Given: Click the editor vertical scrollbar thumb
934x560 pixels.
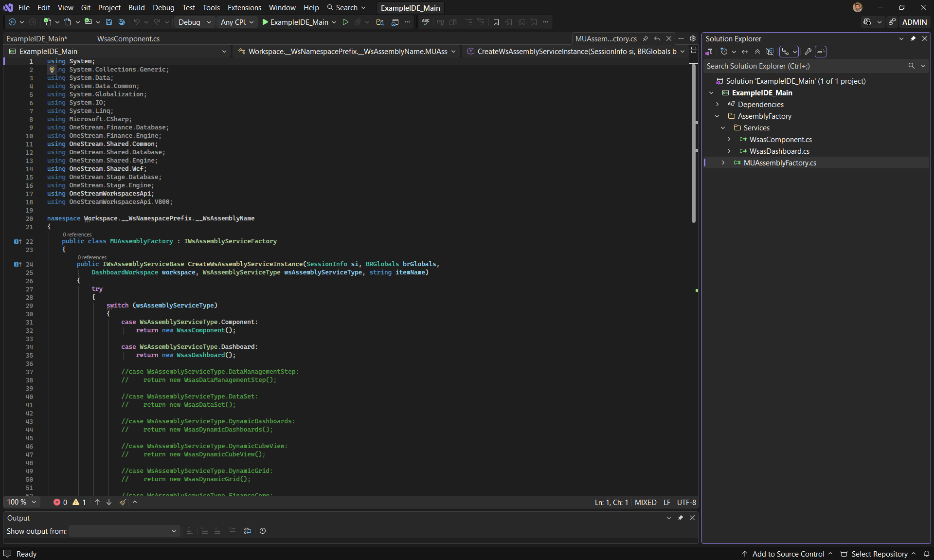Looking at the screenshot, I should click(694, 144).
